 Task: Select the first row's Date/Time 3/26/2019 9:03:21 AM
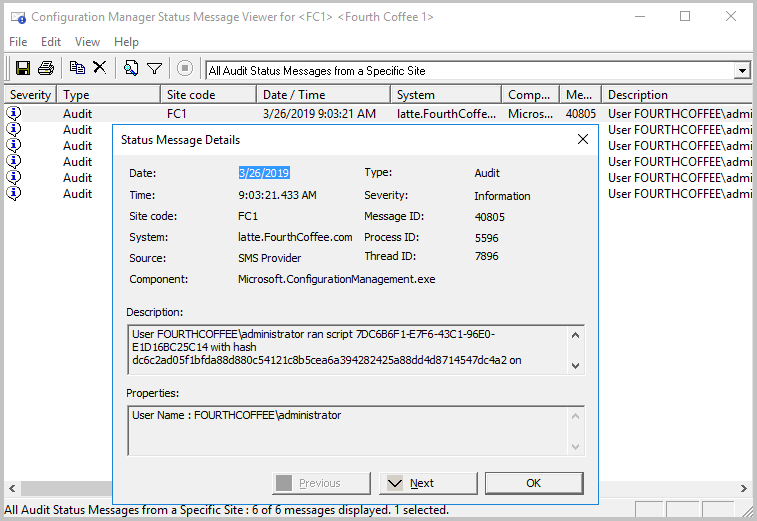click(x=319, y=114)
